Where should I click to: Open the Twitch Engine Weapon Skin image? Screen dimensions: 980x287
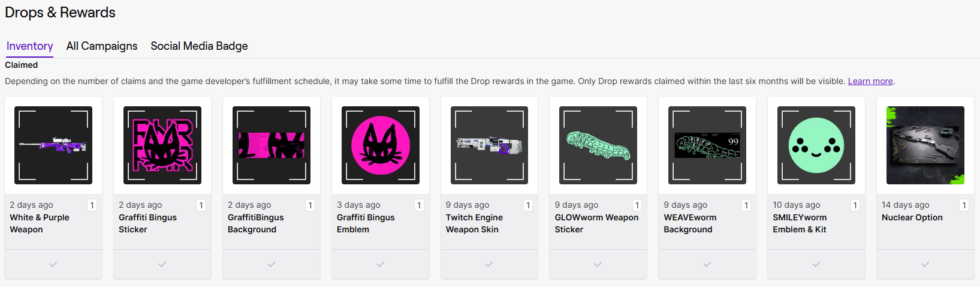point(489,145)
